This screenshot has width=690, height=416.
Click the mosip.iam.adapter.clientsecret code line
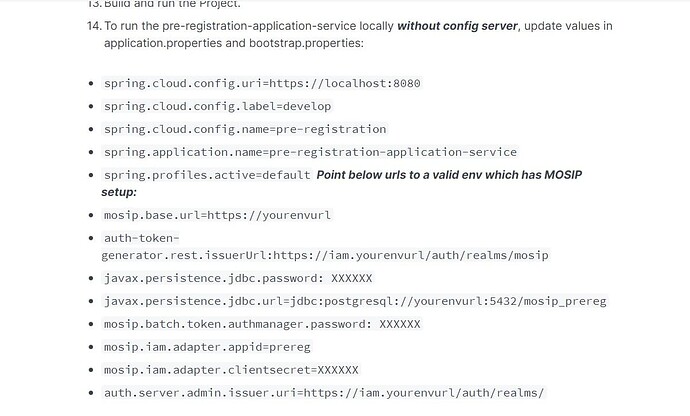tap(230, 370)
